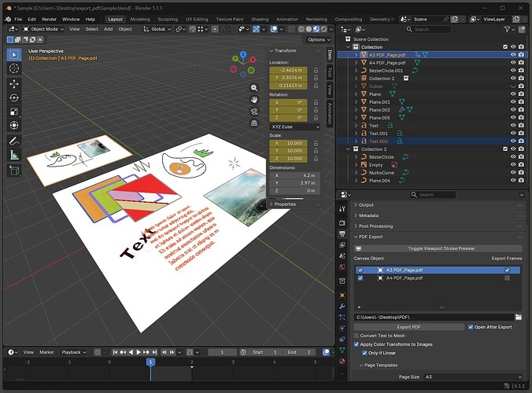Open the timeline Playback popover
Image resolution: width=532 pixels, height=393 pixels.
click(x=74, y=352)
